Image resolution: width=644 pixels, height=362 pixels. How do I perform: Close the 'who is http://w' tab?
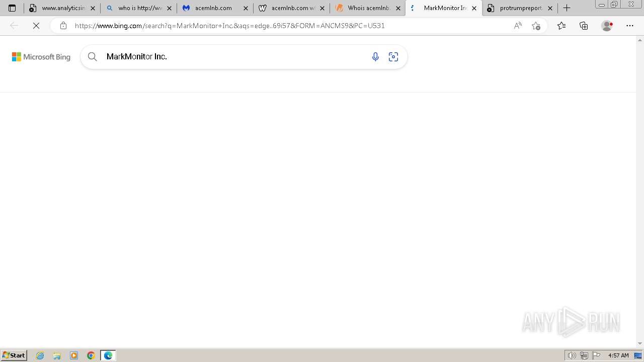pyautogui.click(x=169, y=8)
